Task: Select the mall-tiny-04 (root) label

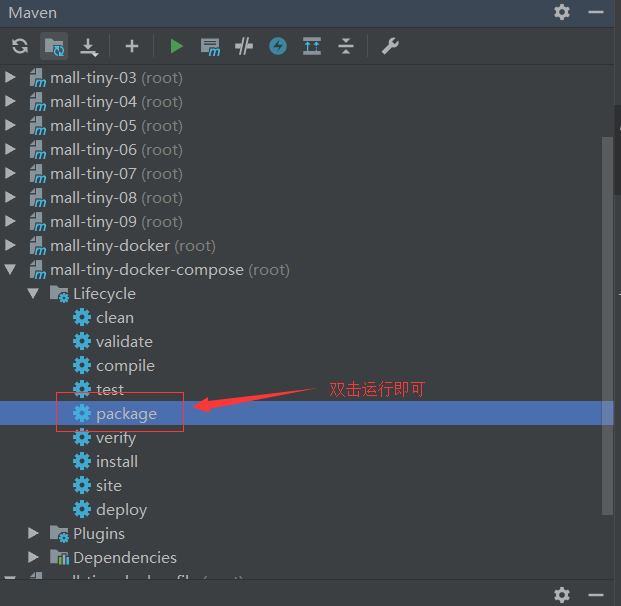Action: click(116, 102)
